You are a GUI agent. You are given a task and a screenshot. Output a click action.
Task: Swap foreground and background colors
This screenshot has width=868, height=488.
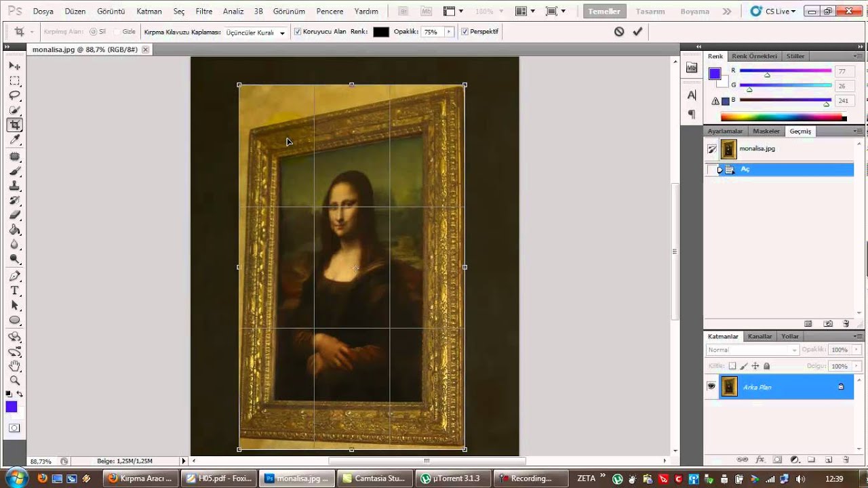(x=20, y=394)
